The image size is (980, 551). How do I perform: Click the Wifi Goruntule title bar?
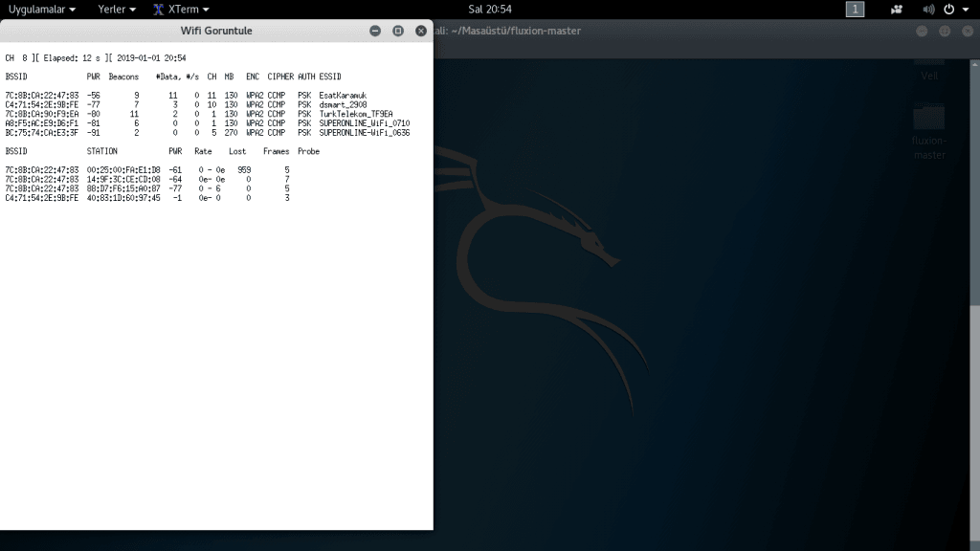tap(216, 31)
